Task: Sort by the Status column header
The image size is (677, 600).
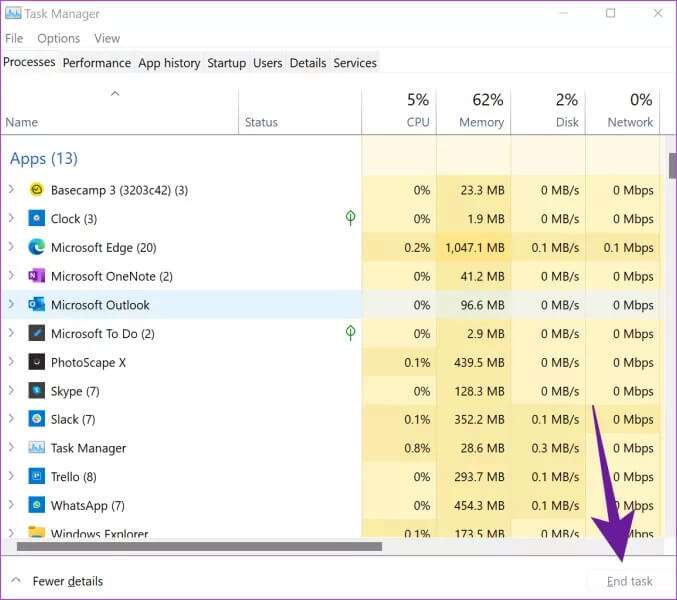Action: coord(300,112)
